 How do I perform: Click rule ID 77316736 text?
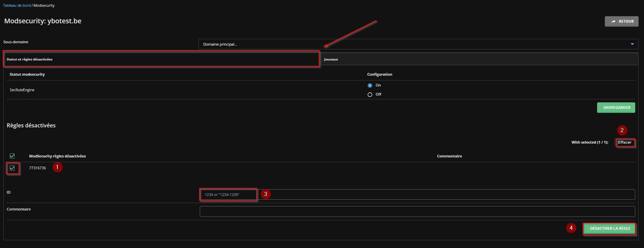(x=37, y=168)
